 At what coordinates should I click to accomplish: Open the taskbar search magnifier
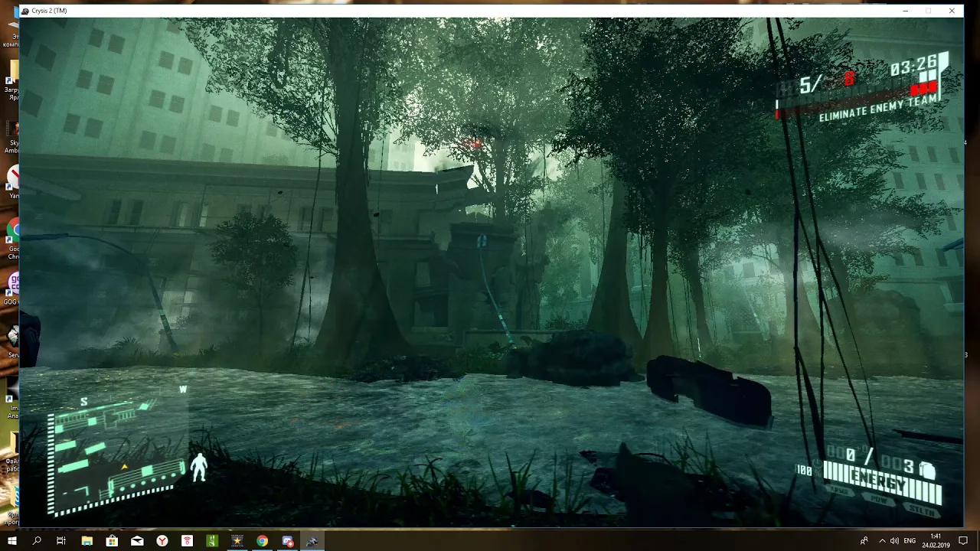point(37,541)
